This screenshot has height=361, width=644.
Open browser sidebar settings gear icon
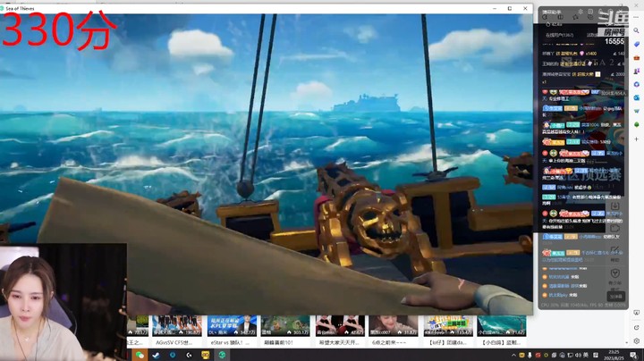pyautogui.click(x=636, y=341)
